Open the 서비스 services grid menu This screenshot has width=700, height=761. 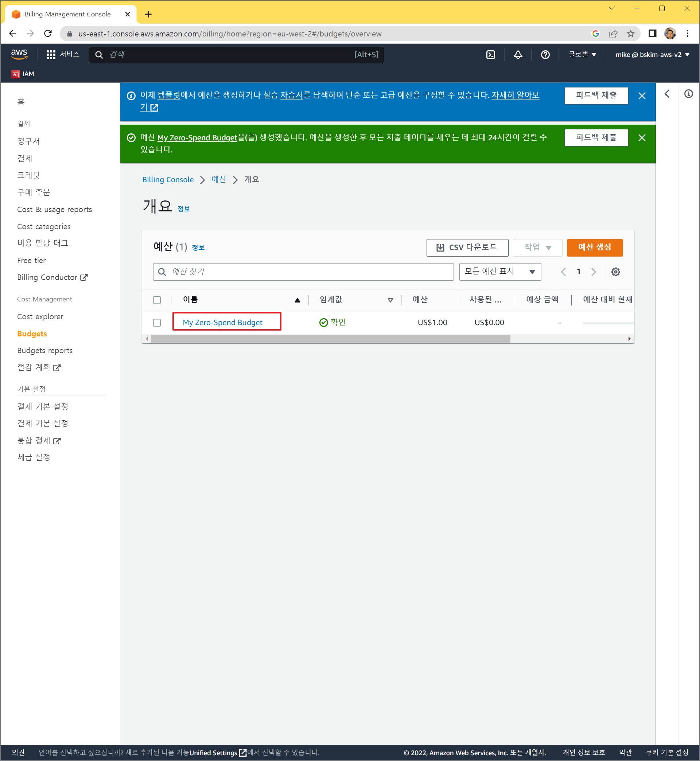(63, 54)
